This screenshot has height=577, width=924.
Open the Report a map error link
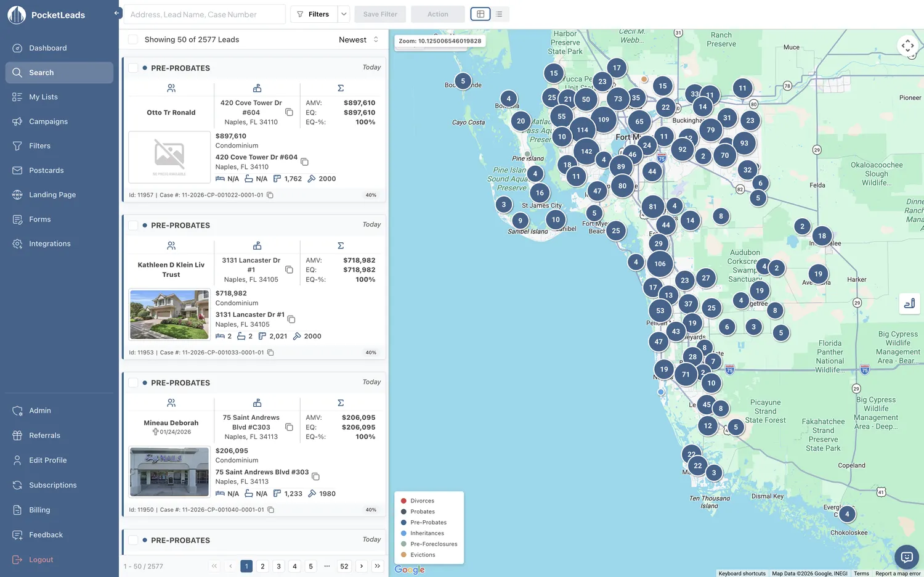[898, 573]
